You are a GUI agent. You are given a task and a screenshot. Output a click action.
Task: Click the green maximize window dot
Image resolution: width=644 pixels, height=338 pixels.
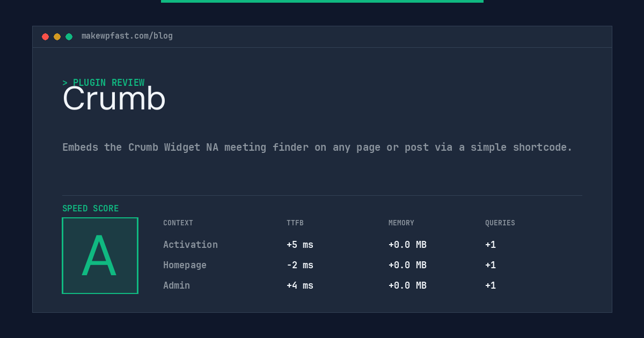(x=69, y=36)
